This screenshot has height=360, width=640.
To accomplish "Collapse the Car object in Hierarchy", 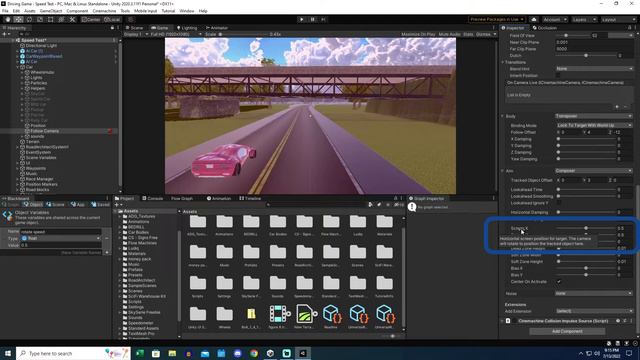I will point(18,67).
